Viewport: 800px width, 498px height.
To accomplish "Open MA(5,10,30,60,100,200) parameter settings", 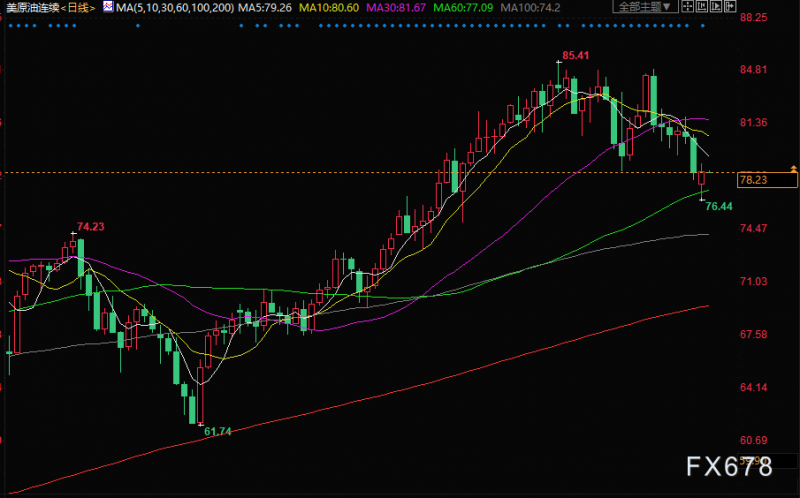I will click(175, 8).
